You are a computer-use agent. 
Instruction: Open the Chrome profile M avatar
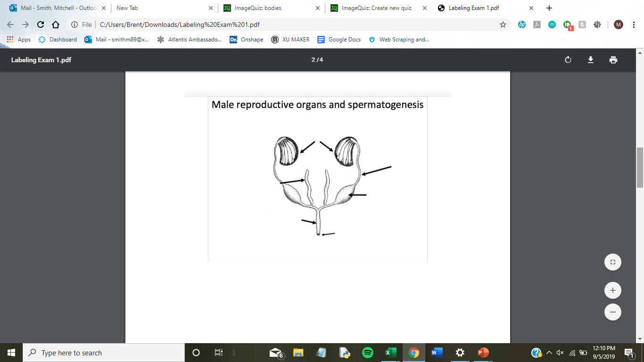pos(619,25)
